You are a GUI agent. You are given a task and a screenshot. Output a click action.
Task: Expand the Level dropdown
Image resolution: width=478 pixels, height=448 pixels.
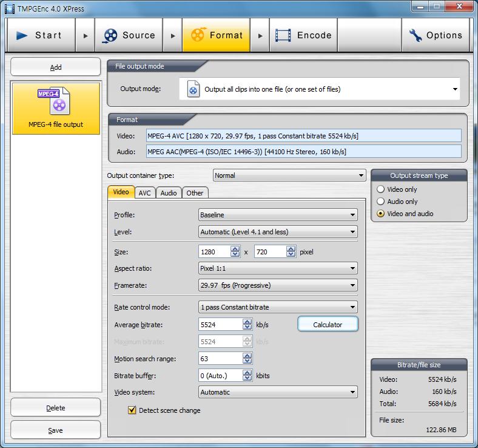pyautogui.click(x=278, y=232)
